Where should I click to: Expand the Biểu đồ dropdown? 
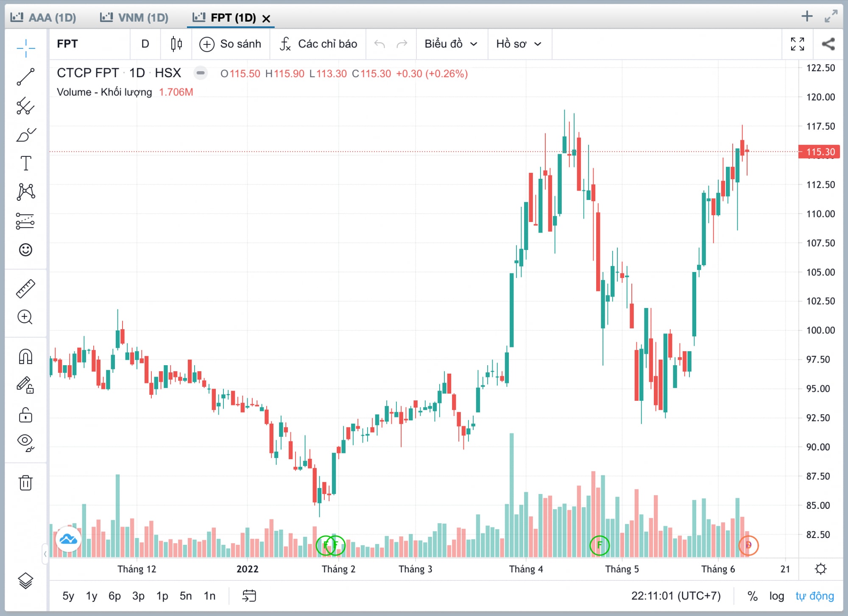[451, 44]
